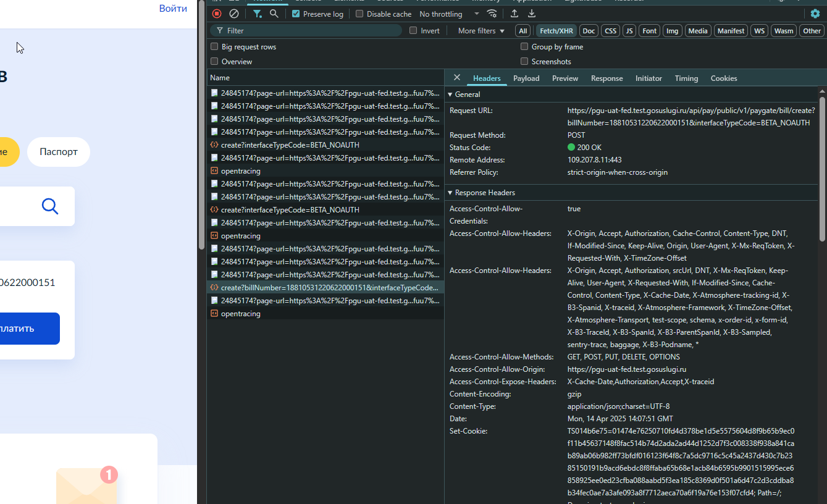Screen dimensions: 827x504
Task: Stop recording network log
Action: [x=217, y=14]
